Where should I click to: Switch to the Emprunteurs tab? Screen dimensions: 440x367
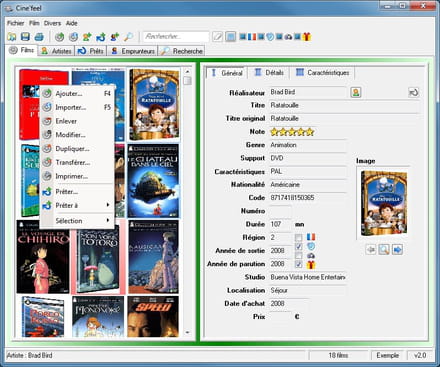[x=133, y=51]
